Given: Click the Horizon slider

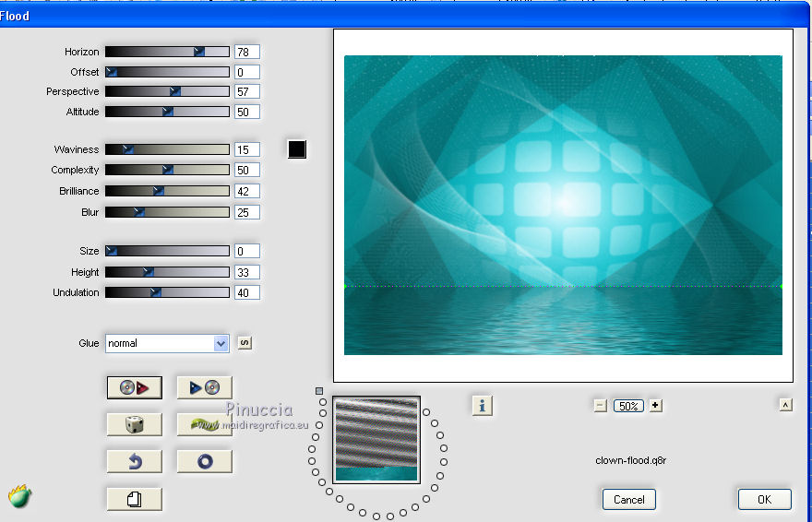Looking at the screenshot, I should pos(167,52).
